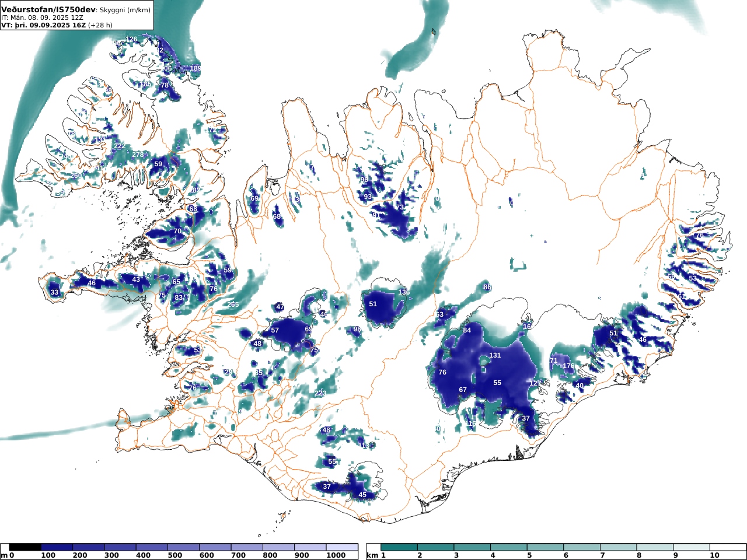Click the 5–6 km teal legend swatch
This screenshot has height=560, width=747.
[546, 547]
